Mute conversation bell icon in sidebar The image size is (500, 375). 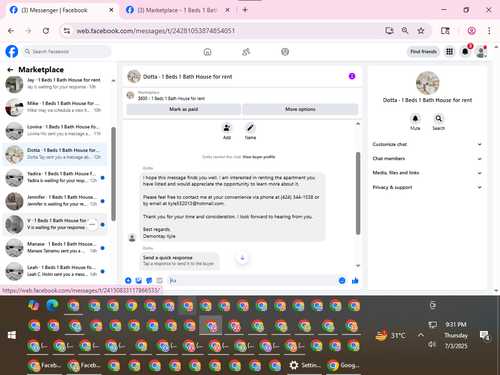pyautogui.click(x=415, y=118)
